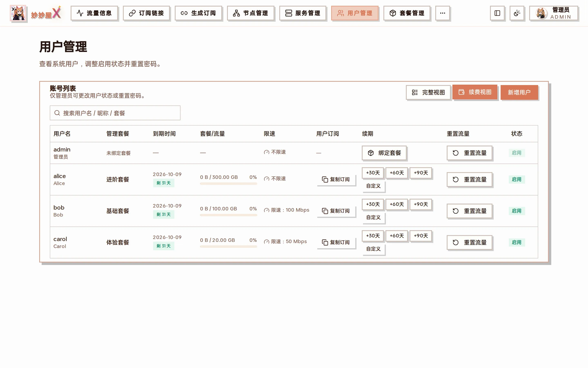The image size is (588, 368).
Task: Click 绑定套餐 for admin
Action: (384, 153)
